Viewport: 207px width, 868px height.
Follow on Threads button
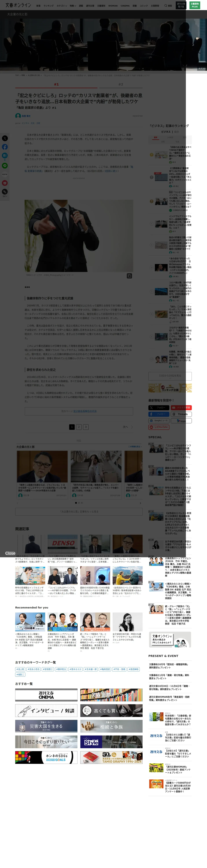pos(181,414)
